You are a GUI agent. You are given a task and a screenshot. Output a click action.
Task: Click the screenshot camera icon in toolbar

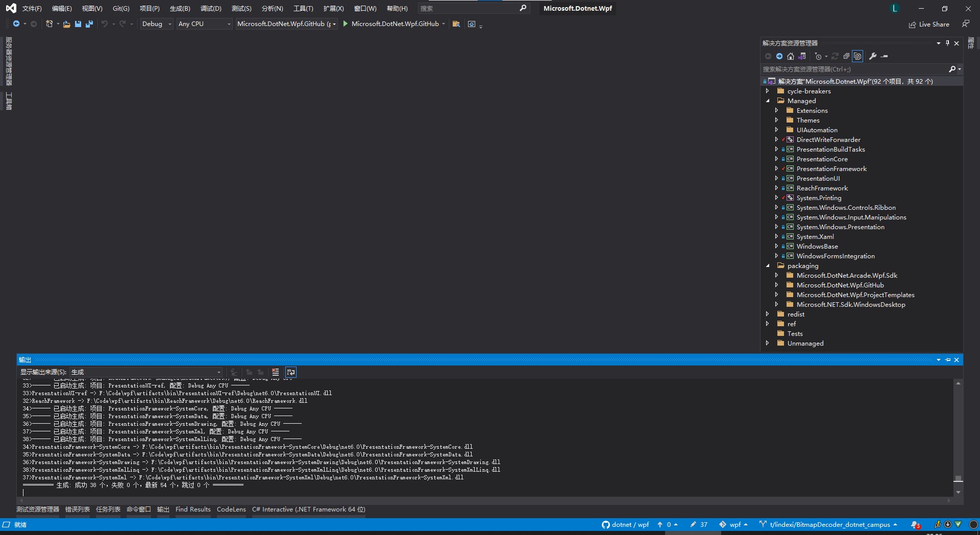pyautogui.click(x=471, y=24)
